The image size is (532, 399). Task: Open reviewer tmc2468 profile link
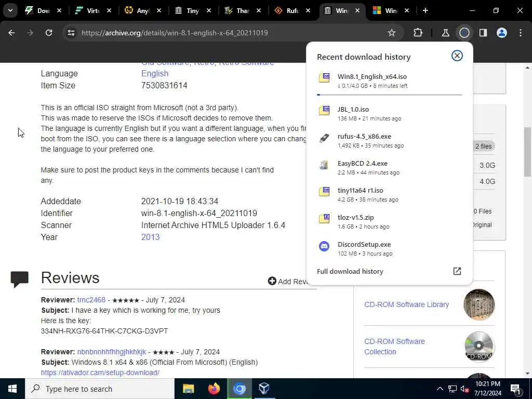tap(91, 300)
